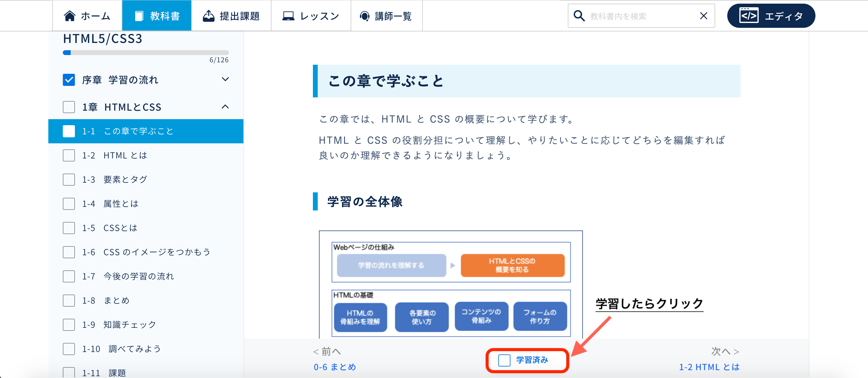
Task: Select 1-1 この章で学ぶこと in sidebar
Action: pyautogui.click(x=146, y=131)
